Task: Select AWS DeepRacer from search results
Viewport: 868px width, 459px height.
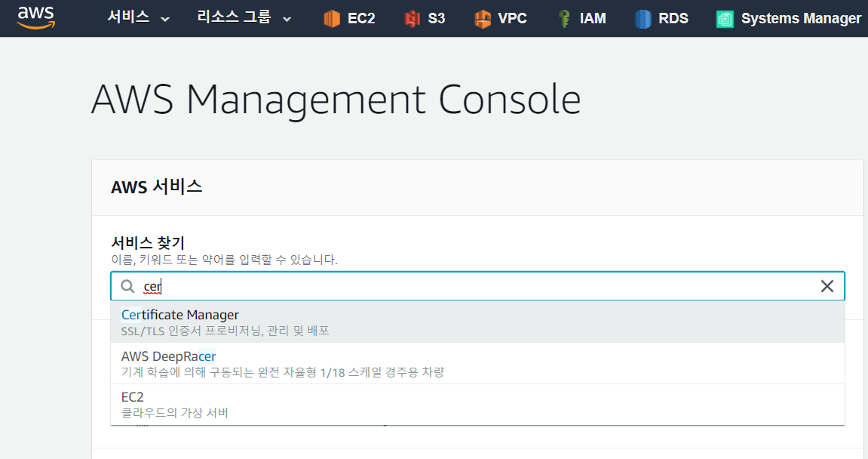Action: point(477,364)
